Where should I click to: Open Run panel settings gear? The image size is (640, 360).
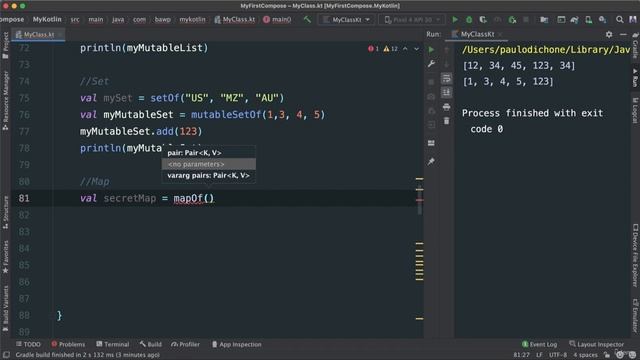(x=609, y=34)
